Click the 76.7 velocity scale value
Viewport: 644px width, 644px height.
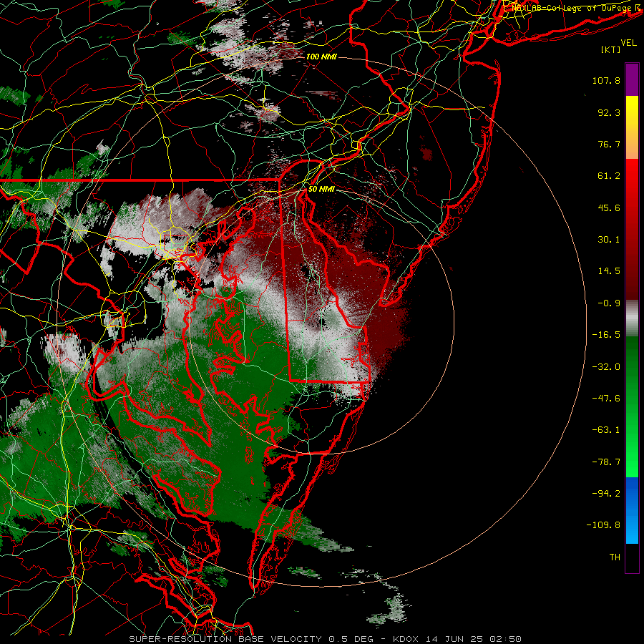609,144
